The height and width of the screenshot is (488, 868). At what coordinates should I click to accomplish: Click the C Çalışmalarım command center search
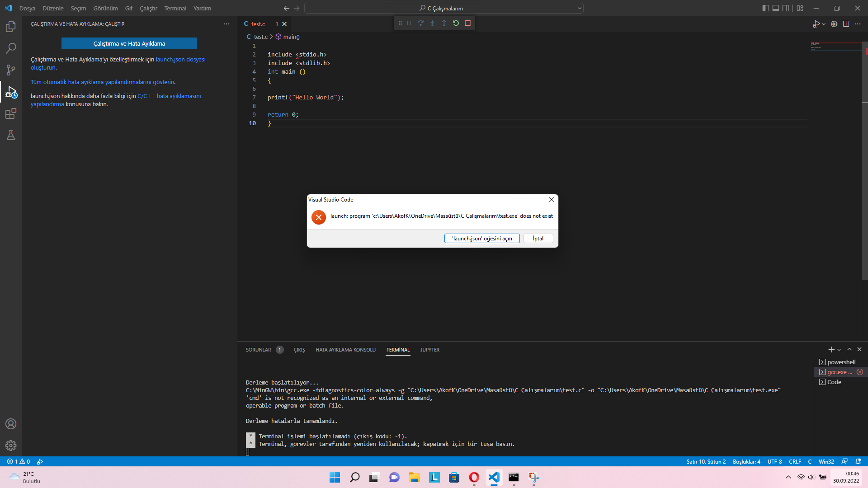point(443,8)
